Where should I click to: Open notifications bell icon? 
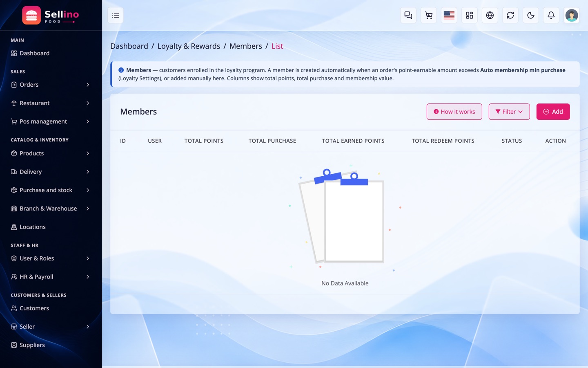(551, 15)
